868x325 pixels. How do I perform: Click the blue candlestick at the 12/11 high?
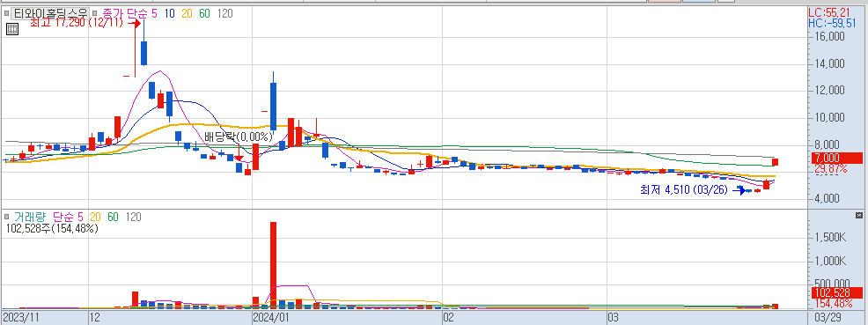tap(143, 53)
